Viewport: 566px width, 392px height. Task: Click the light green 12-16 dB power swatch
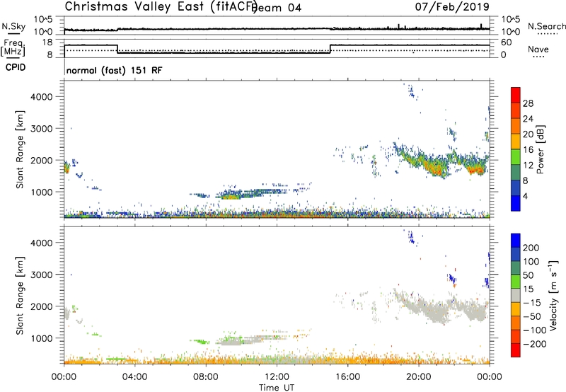[x=516, y=156]
